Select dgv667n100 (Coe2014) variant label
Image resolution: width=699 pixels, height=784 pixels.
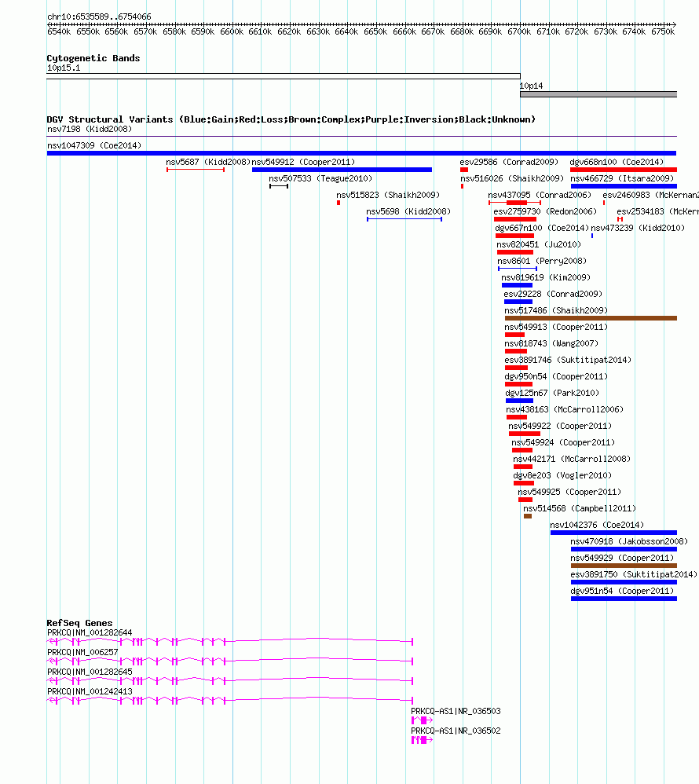[x=542, y=228]
